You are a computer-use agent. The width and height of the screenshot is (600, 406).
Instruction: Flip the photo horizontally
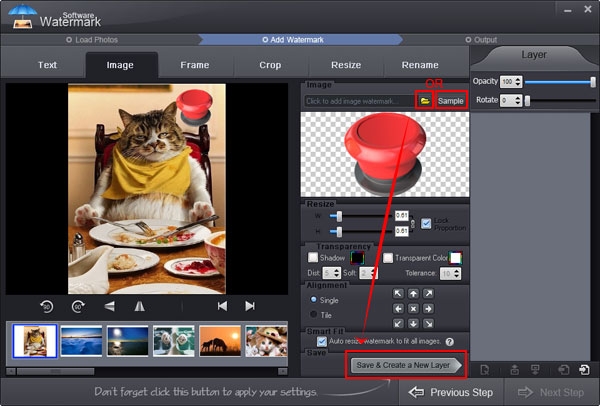pos(140,306)
